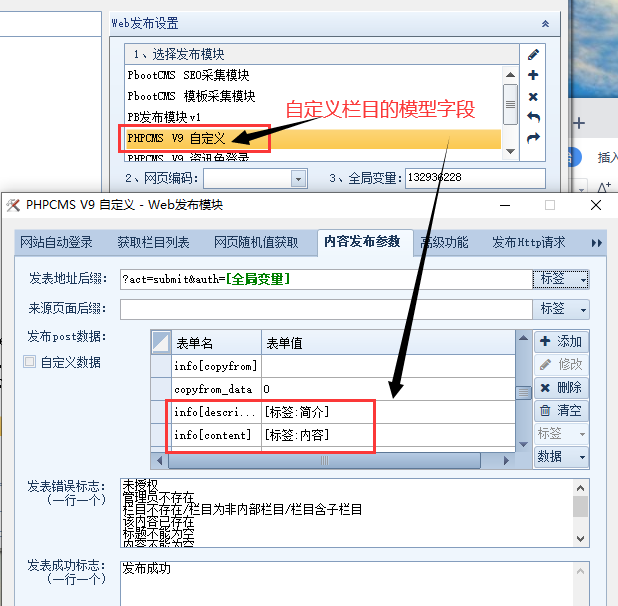Screen dimensions: 618x606
Task: Select PHPCMS V9 自定义 module row
Action: (x=313, y=138)
